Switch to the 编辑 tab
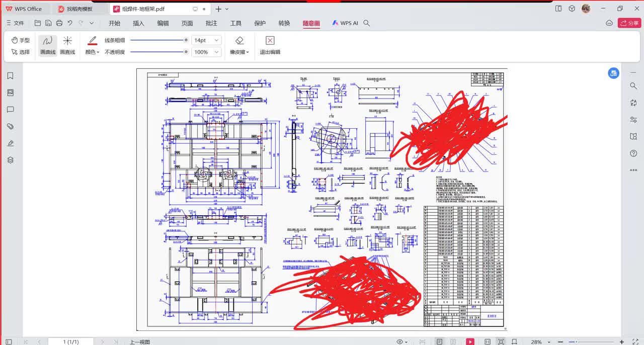This screenshot has width=644, height=345. click(163, 23)
